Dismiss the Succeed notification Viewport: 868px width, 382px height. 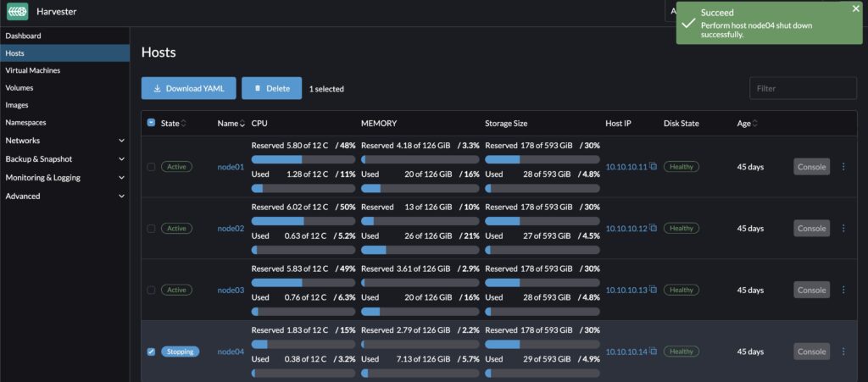click(x=855, y=8)
